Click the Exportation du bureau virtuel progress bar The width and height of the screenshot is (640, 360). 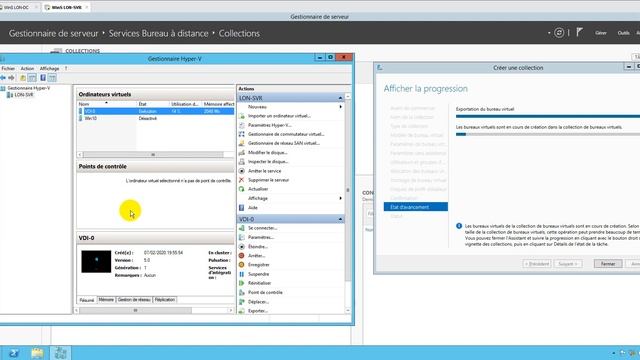[548, 116]
